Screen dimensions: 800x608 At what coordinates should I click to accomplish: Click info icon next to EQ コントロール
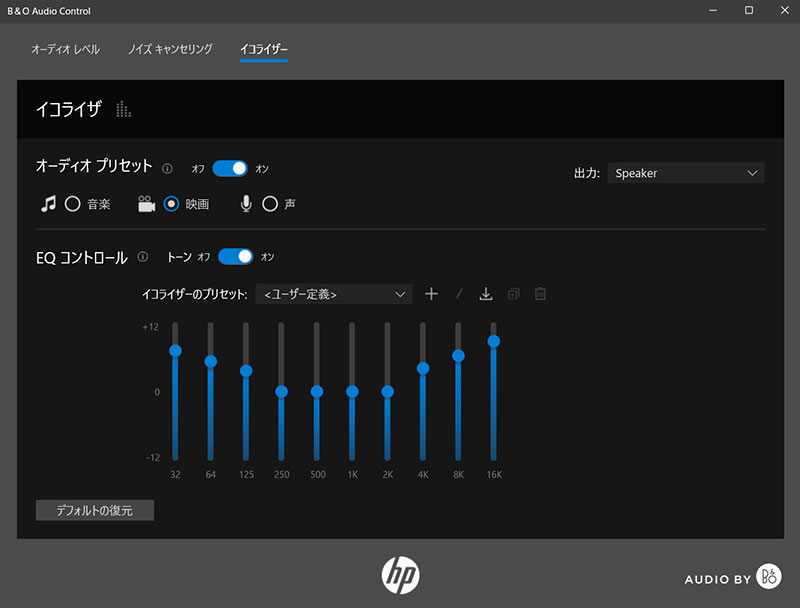(143, 257)
